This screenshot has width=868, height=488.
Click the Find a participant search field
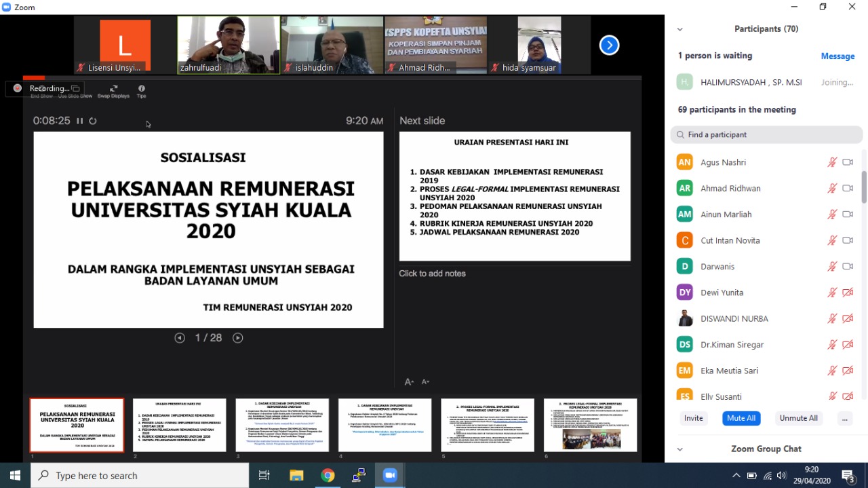(x=766, y=135)
